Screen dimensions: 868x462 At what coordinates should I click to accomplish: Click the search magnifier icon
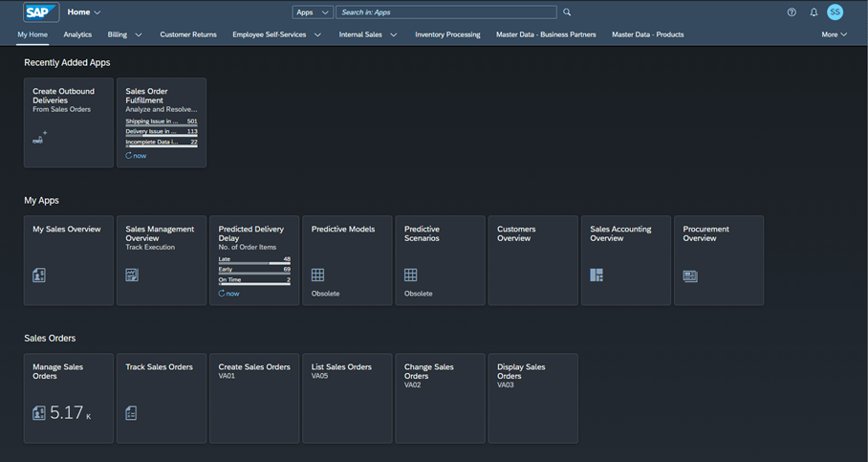pyautogui.click(x=567, y=12)
